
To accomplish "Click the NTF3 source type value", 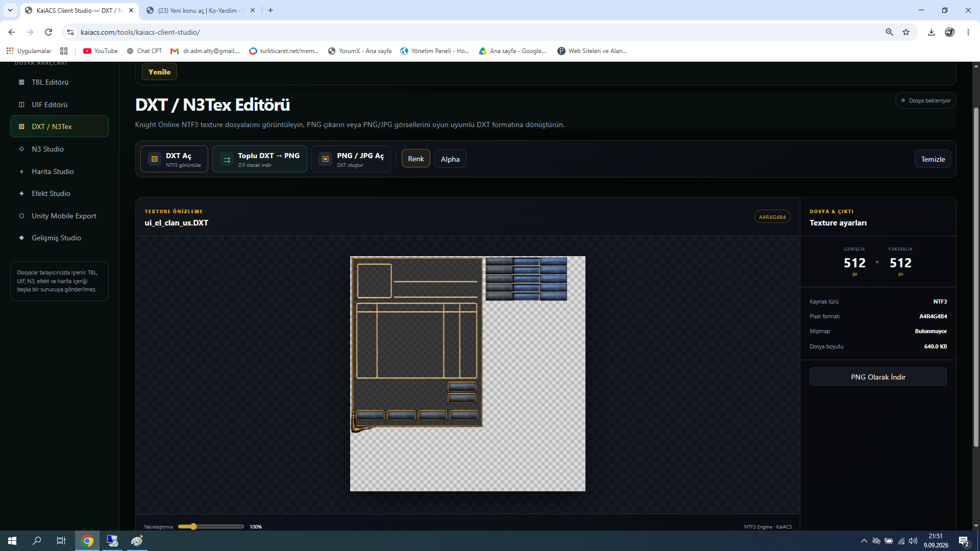I will click(x=940, y=302).
